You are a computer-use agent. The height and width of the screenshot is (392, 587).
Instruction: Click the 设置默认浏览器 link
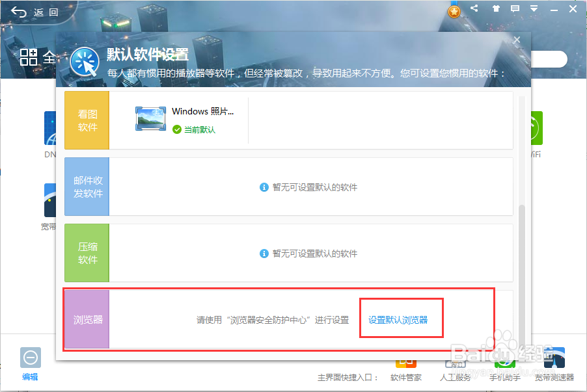pos(401,317)
